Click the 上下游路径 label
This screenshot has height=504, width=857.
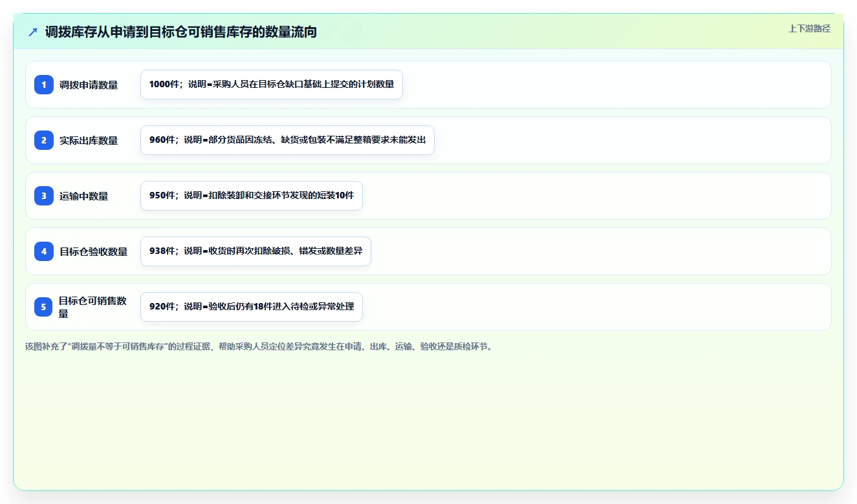[x=809, y=28]
